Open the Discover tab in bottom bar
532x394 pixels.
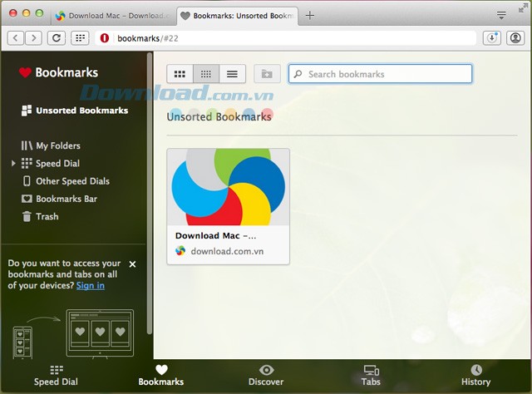pyautogui.click(x=266, y=375)
